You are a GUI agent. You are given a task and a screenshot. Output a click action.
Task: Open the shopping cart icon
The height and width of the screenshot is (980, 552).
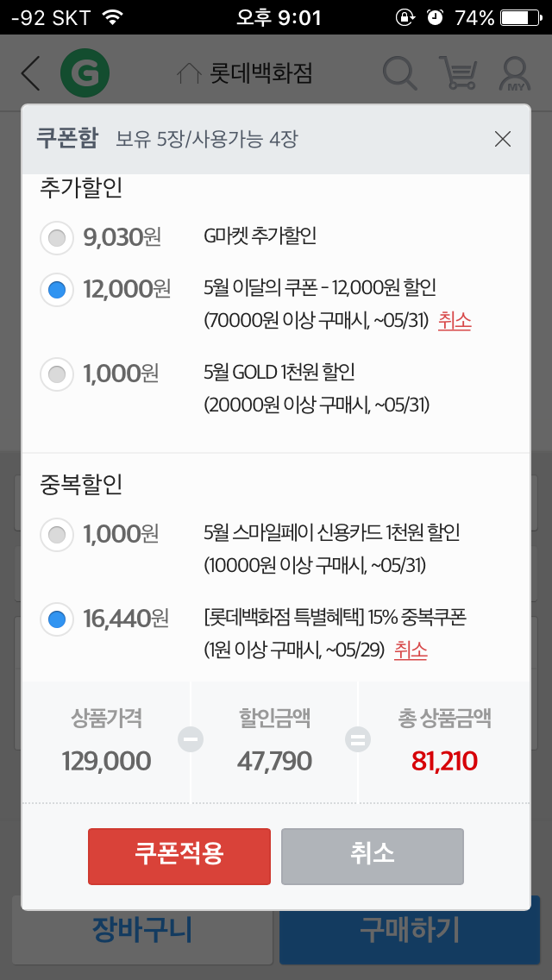[458, 73]
